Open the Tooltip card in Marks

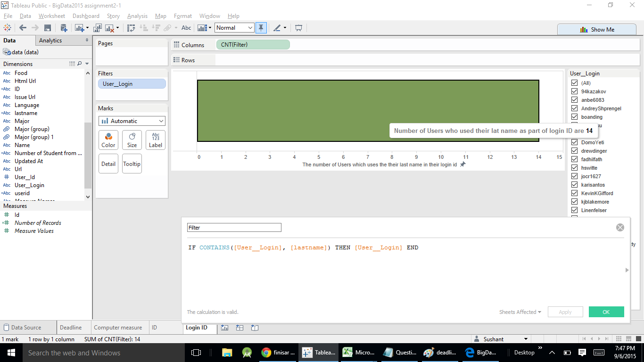[132, 164]
